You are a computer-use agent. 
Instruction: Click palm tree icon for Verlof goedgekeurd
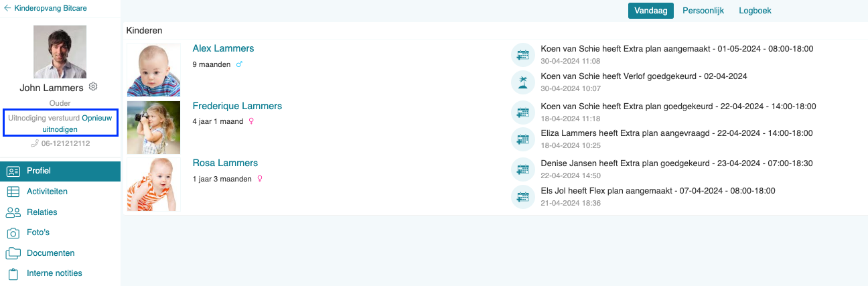tap(522, 82)
